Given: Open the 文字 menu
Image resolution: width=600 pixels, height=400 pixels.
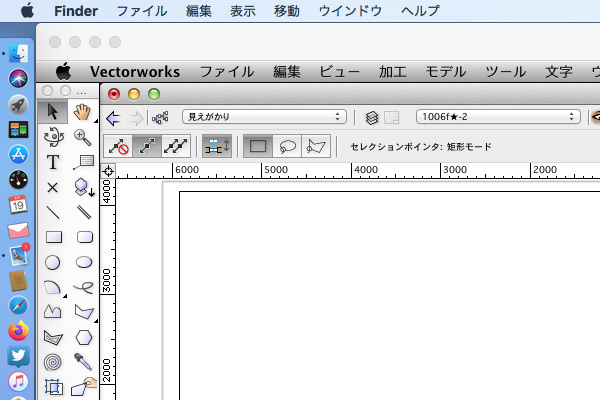Looking at the screenshot, I should coord(559,72).
